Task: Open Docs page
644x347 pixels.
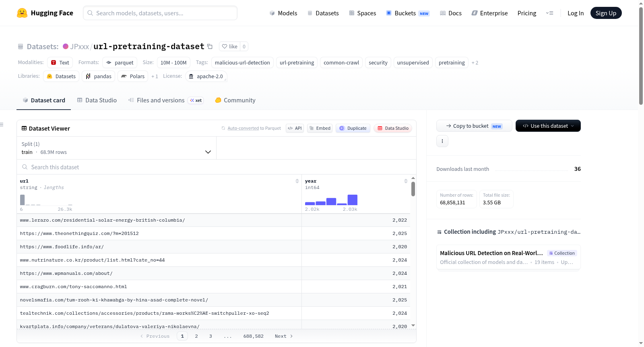Action: (451, 13)
